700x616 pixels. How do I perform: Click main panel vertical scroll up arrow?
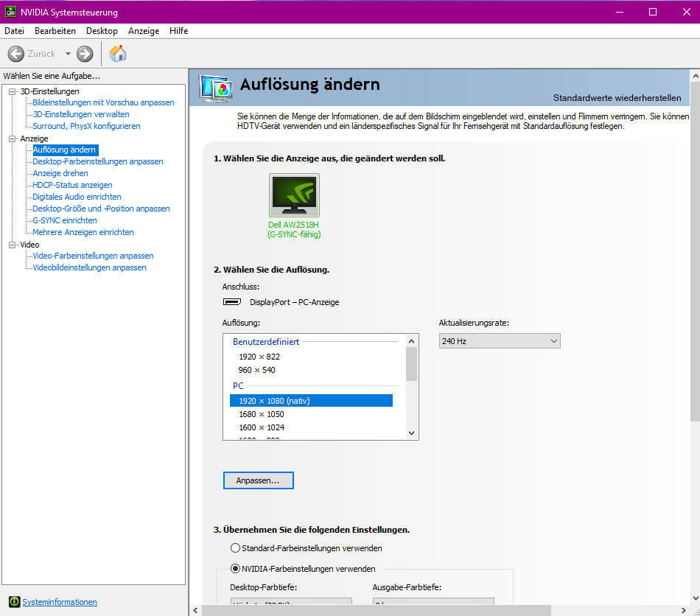click(x=695, y=77)
